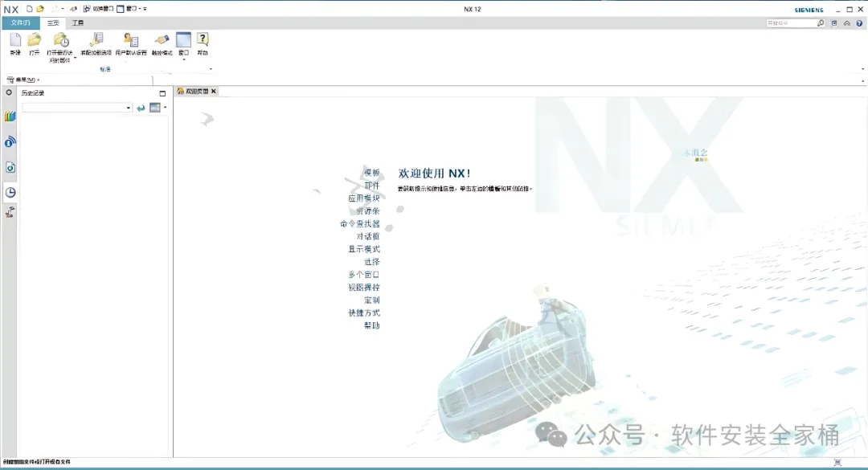Open the Applications (应用模块) welcome link
This screenshot has height=470, width=868.
(364, 198)
